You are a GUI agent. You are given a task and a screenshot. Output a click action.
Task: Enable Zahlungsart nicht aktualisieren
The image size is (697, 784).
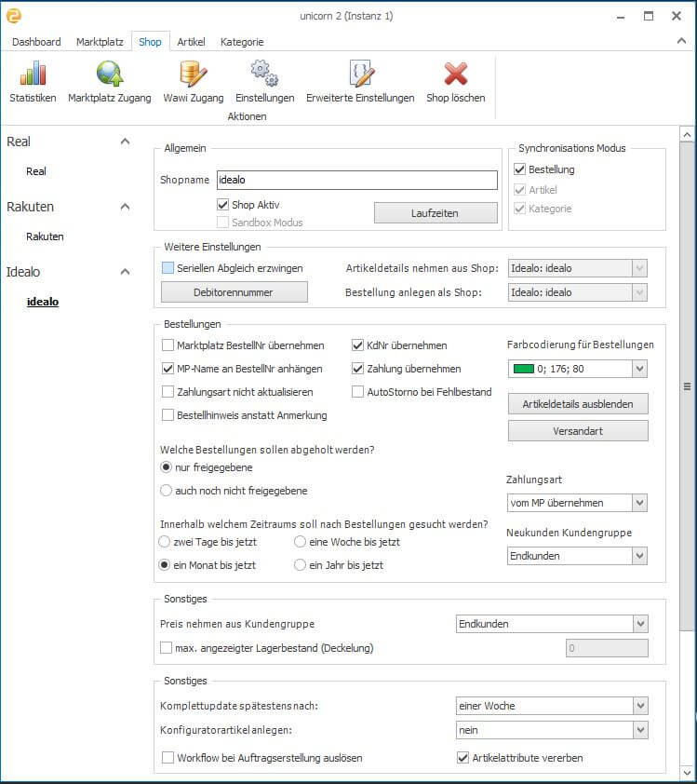coord(168,392)
